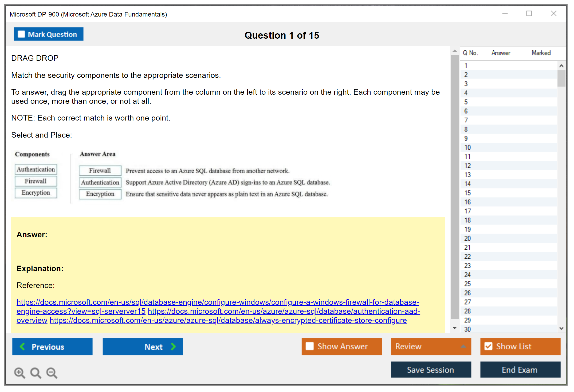Check the Mark Question checkbox
Image resolution: width=574 pixels, height=392 pixels.
click(21, 34)
